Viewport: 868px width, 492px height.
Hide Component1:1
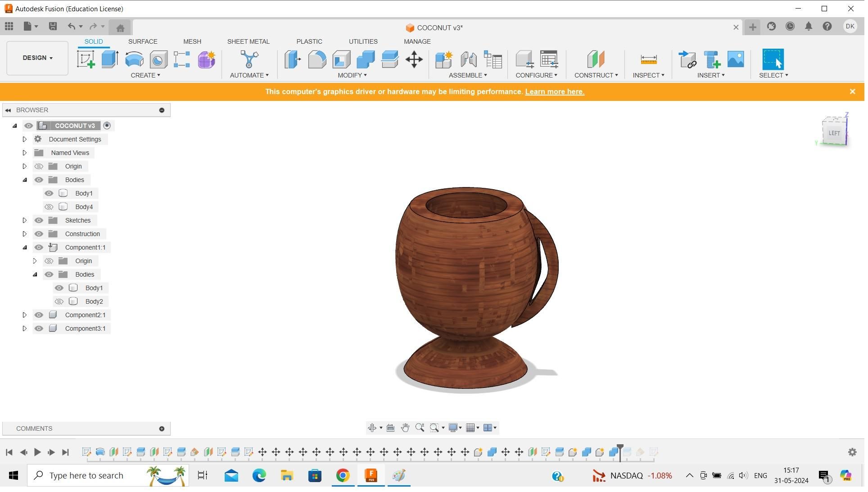pyautogui.click(x=39, y=247)
